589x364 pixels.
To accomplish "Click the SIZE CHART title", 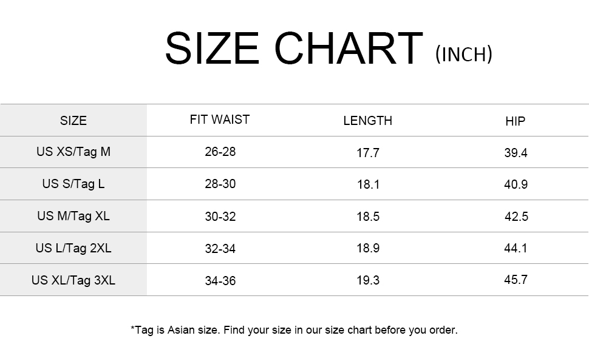I will (293, 49).
